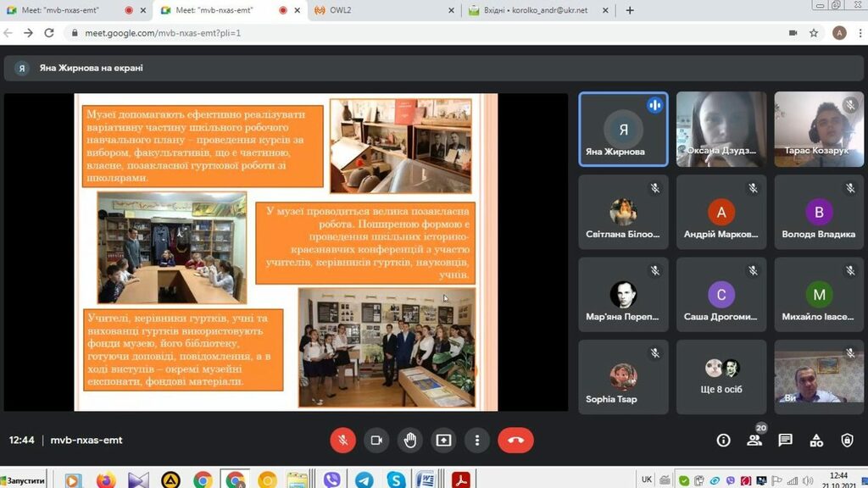Bookmark this page with the star icon
The width and height of the screenshot is (868, 488).
tap(814, 33)
